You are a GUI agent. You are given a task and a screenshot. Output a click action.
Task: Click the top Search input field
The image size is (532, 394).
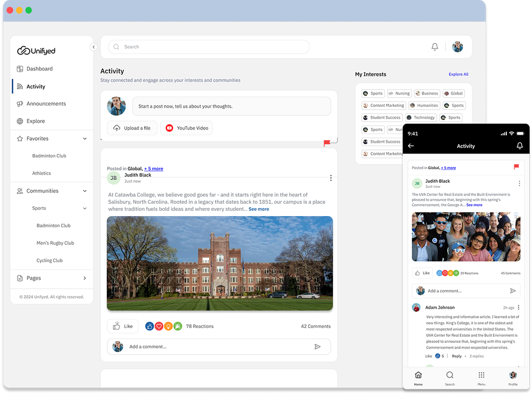coord(208,47)
